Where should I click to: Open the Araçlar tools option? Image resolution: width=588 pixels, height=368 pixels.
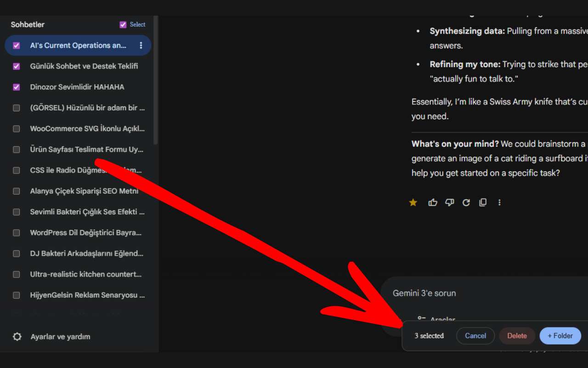click(x=436, y=319)
